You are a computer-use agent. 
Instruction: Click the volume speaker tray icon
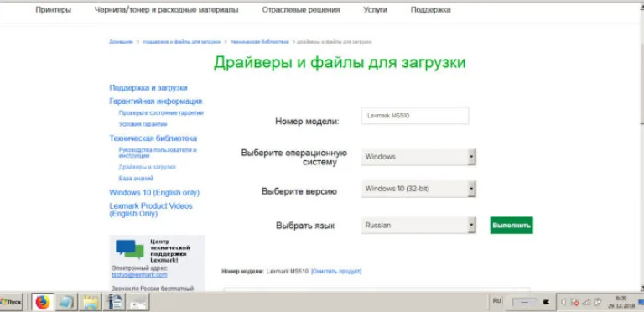[x=563, y=303]
